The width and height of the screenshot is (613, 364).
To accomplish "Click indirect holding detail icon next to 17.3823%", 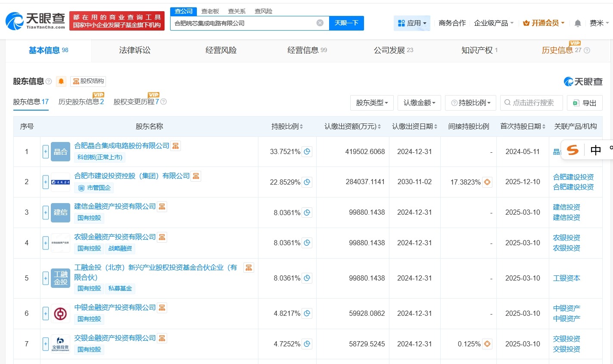I will tap(487, 182).
